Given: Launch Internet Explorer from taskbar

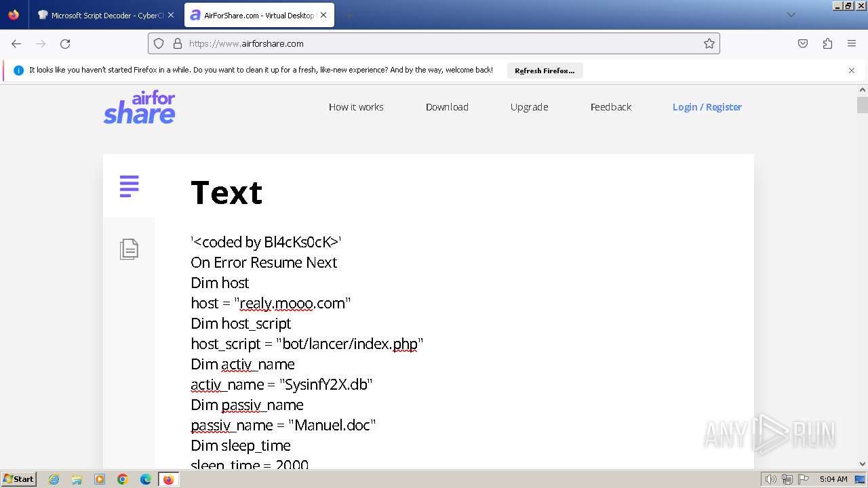Looking at the screenshot, I should tap(54, 479).
